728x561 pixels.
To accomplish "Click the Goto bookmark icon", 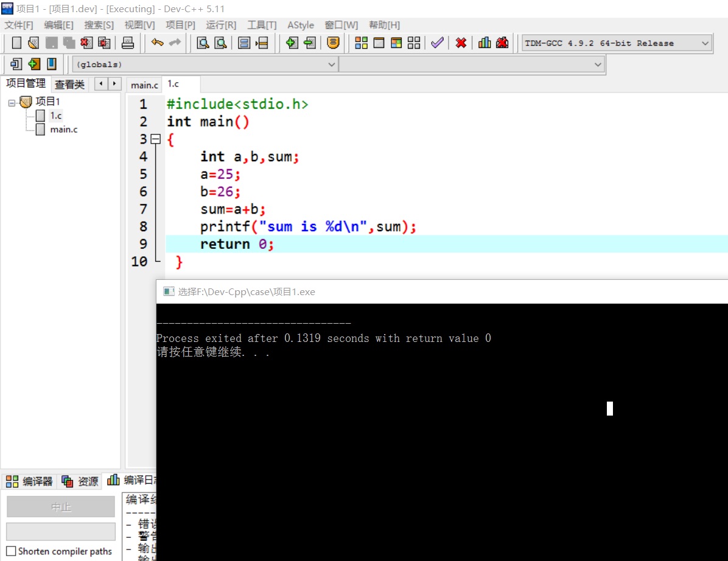I will [x=52, y=64].
